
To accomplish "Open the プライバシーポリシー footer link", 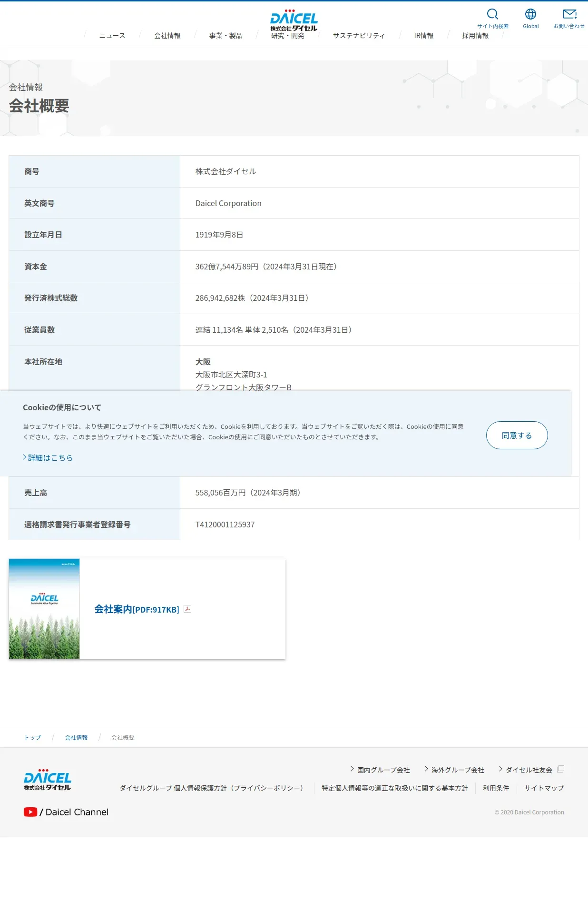I will (x=213, y=788).
